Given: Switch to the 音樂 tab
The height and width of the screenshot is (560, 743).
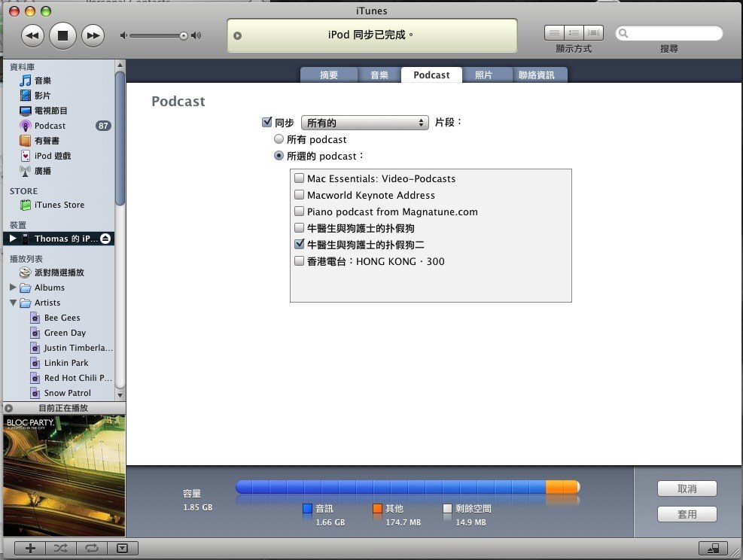Looking at the screenshot, I should 379,75.
